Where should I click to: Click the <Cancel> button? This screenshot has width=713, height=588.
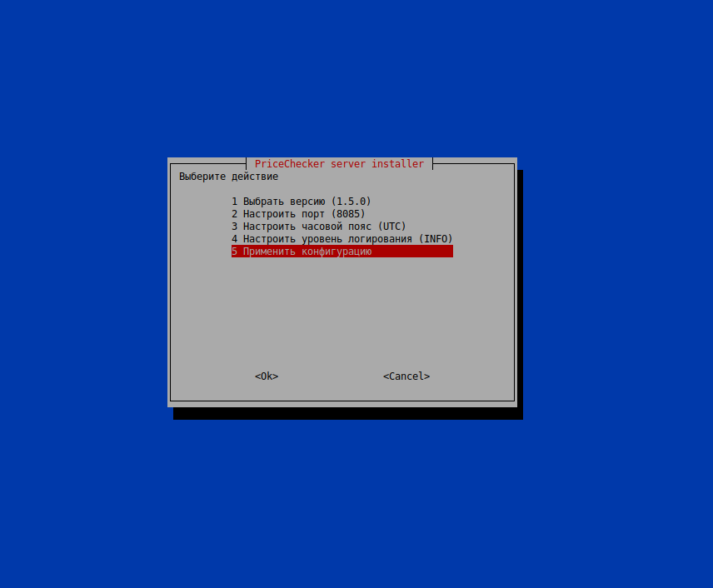(406, 376)
